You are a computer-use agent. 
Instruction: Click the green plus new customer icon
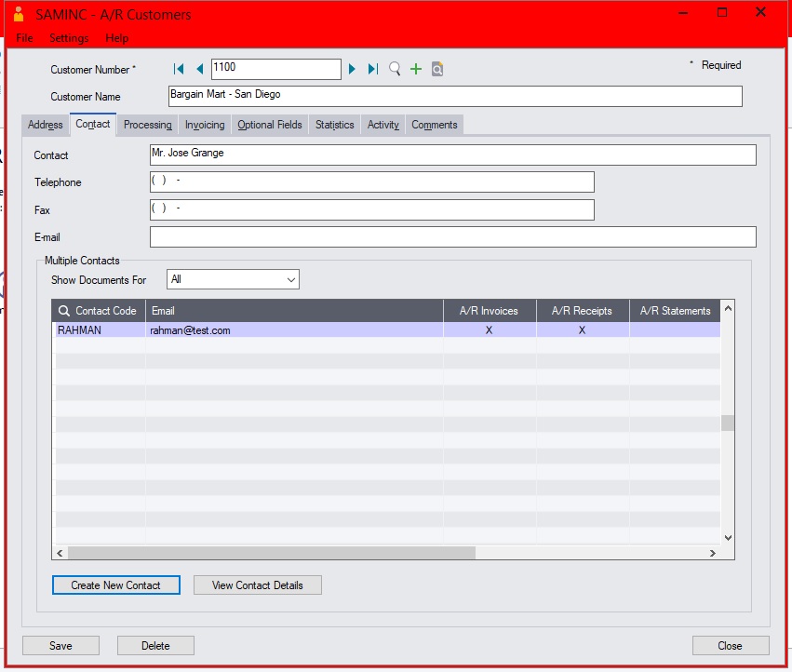(416, 69)
